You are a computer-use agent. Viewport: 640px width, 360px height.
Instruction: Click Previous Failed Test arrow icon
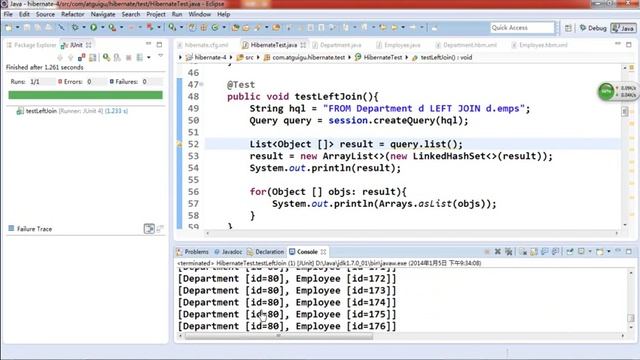tap(71, 57)
